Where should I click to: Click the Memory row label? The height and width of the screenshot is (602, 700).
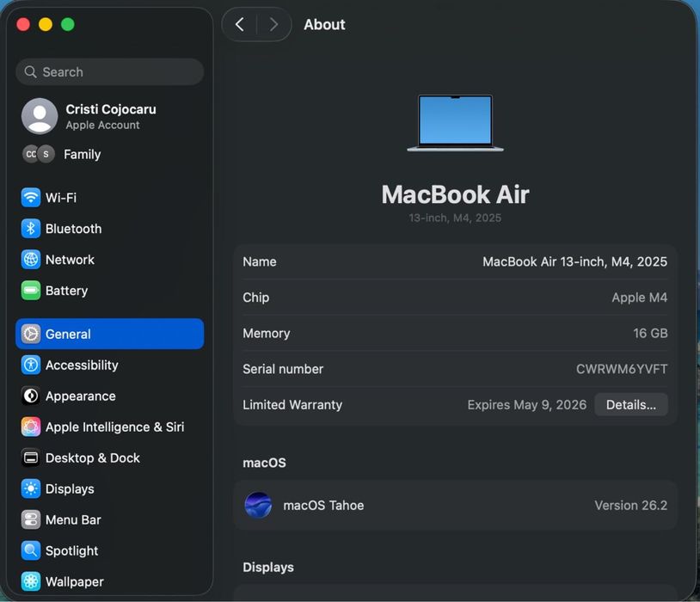(x=267, y=333)
